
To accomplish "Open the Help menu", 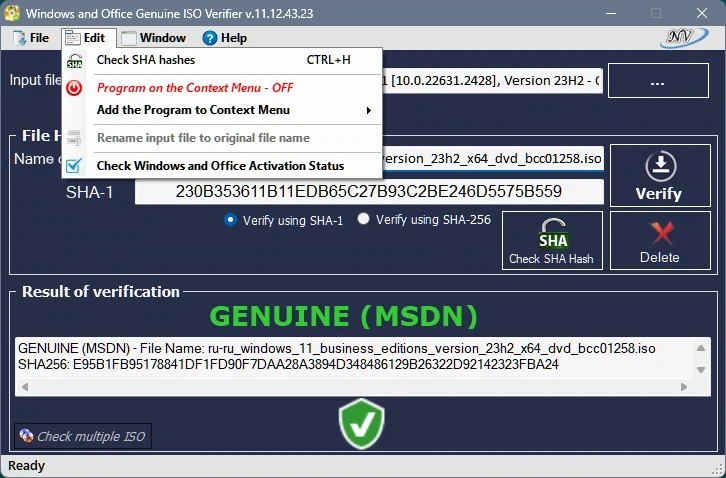I will click(225, 38).
